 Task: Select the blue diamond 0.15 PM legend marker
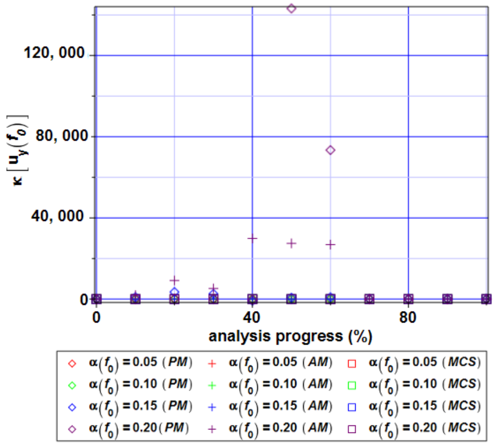tap(72, 407)
